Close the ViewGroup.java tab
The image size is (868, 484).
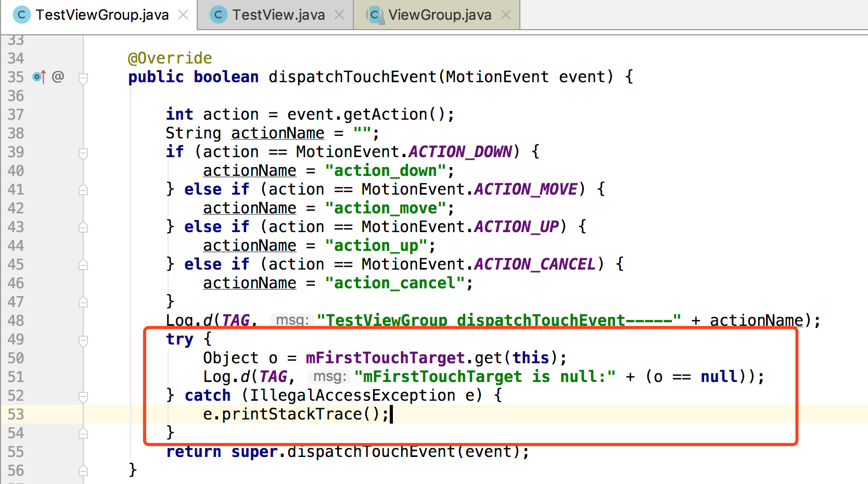tap(505, 15)
